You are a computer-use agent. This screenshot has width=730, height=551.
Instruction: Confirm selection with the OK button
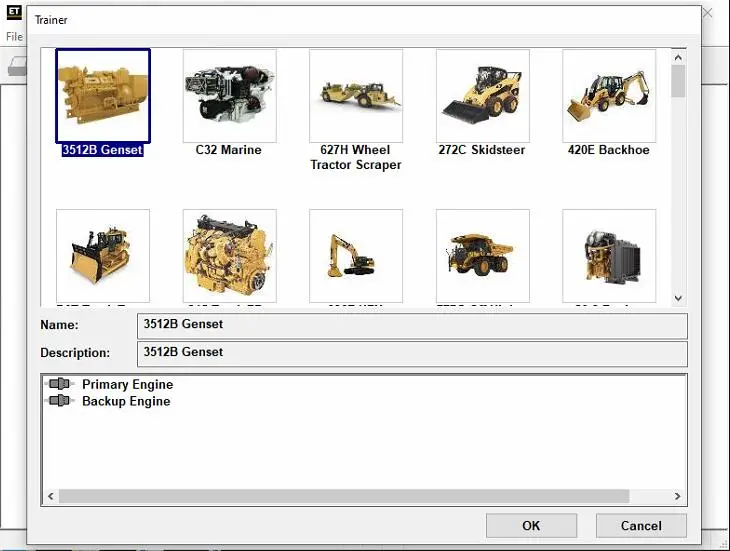click(531, 525)
